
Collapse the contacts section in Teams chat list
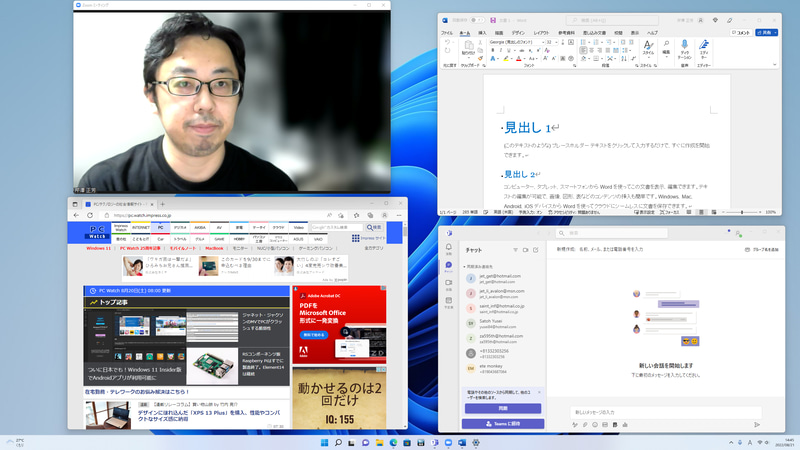coord(464,266)
